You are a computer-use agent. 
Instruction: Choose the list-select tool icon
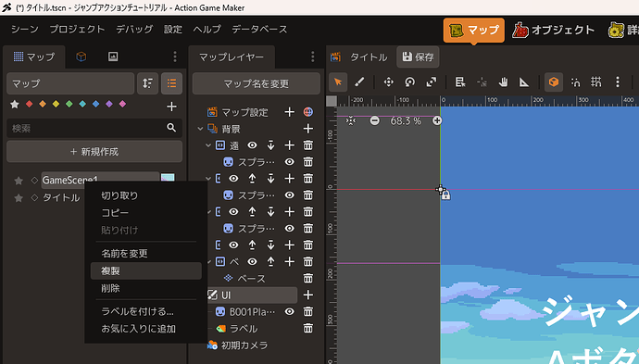pos(460,82)
